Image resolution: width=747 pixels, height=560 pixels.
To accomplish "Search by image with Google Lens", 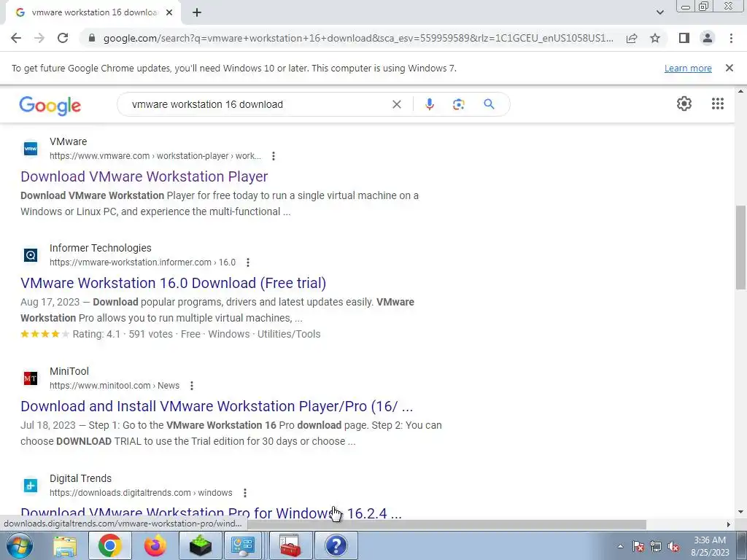I will coord(458,104).
